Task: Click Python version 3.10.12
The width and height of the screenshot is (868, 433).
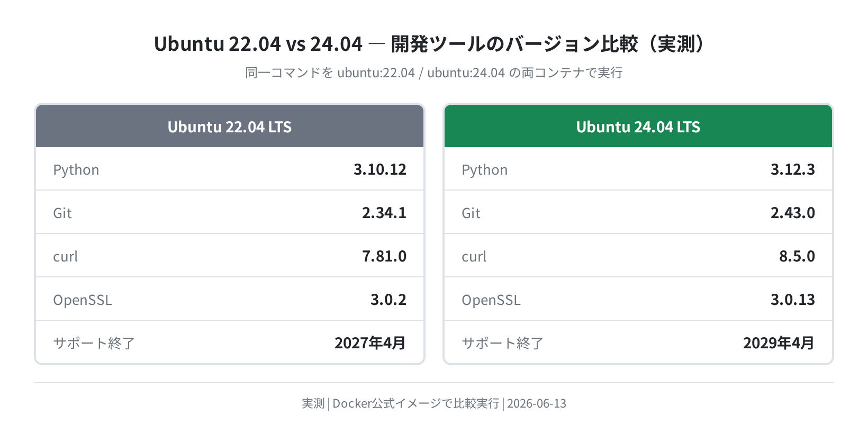Action: click(x=380, y=169)
